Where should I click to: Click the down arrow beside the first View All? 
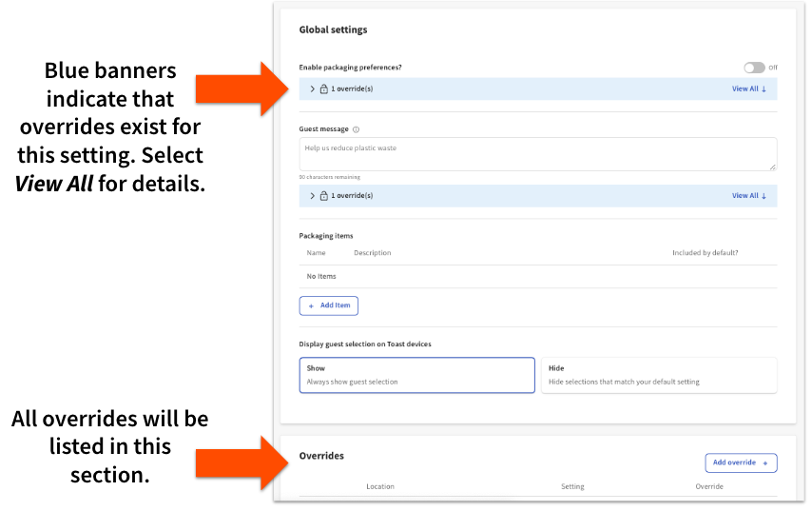click(x=764, y=88)
